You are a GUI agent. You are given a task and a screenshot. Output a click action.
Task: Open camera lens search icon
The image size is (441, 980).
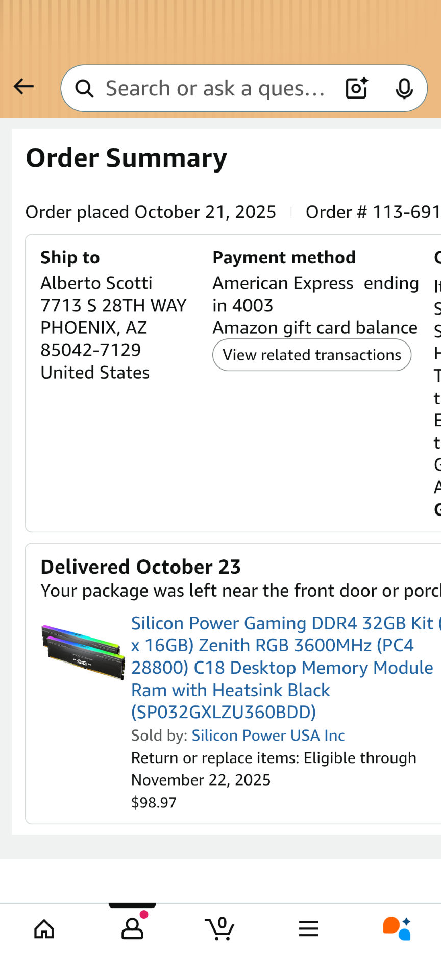tap(356, 88)
